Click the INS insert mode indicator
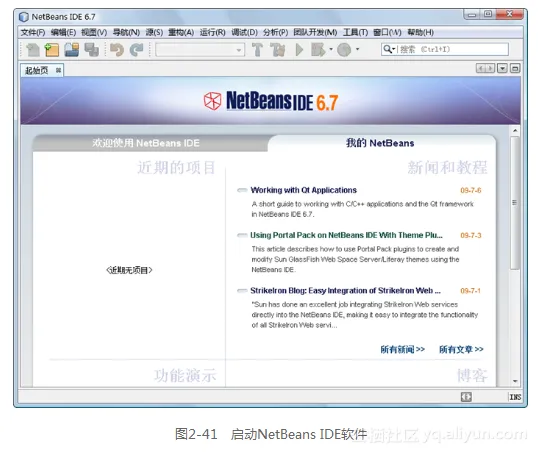The height and width of the screenshot is (454, 538). pos(515,397)
